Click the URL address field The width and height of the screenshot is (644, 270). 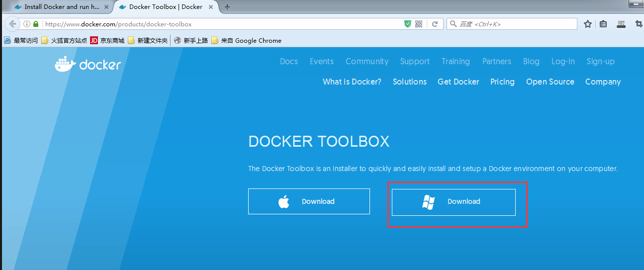(223, 24)
